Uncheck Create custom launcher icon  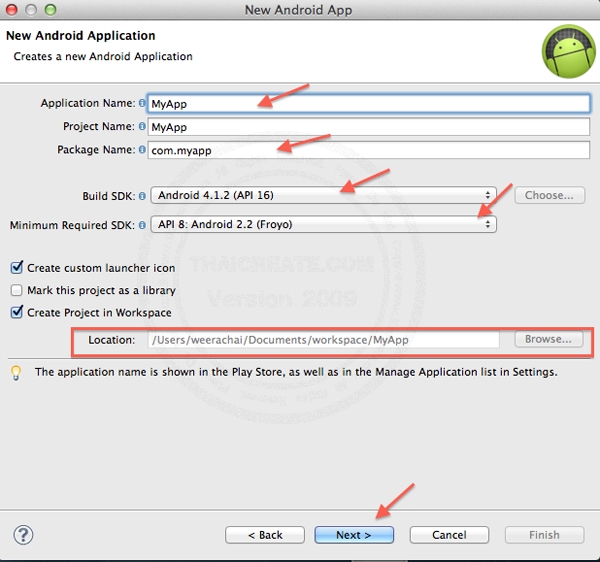[17, 267]
